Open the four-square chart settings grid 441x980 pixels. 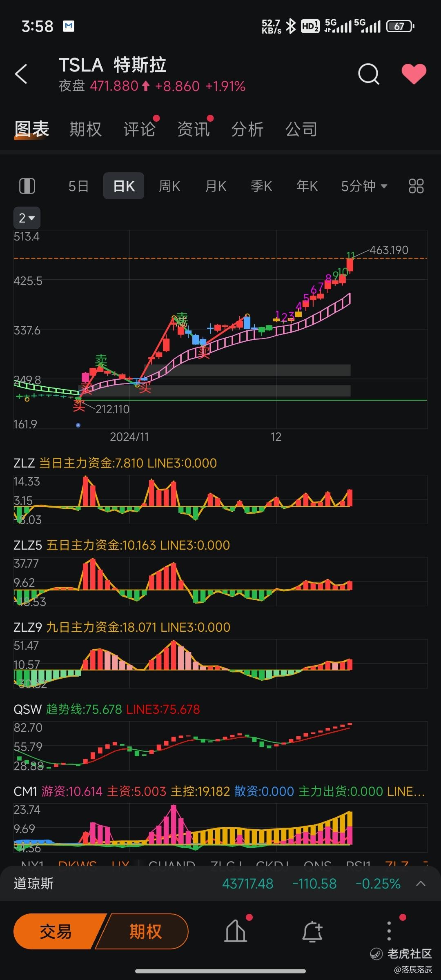(416, 186)
